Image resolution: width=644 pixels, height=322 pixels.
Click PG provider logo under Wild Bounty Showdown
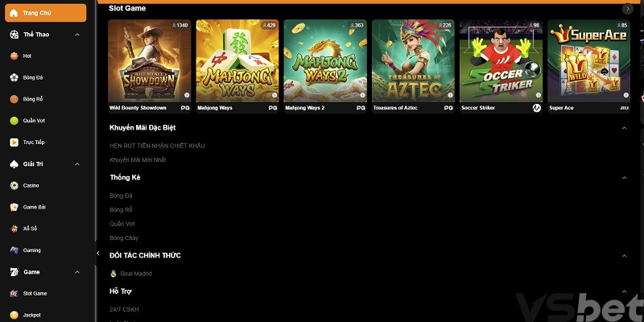[x=185, y=108]
